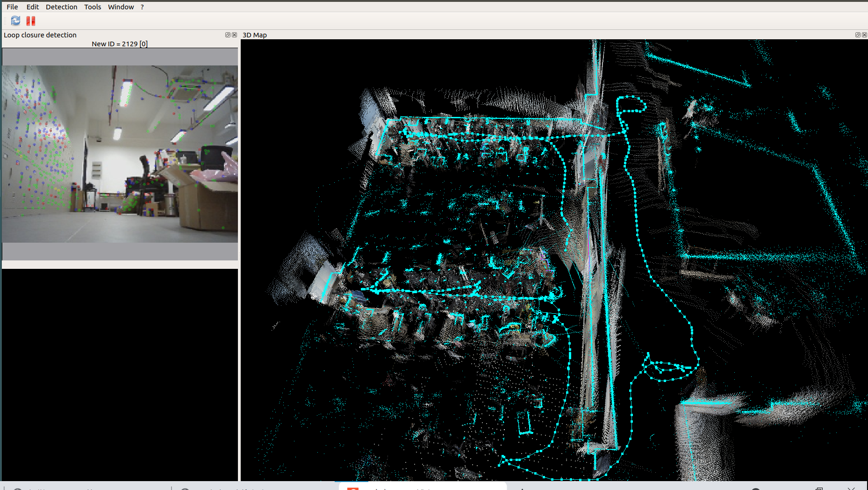Open the File menu

pyautogui.click(x=12, y=7)
